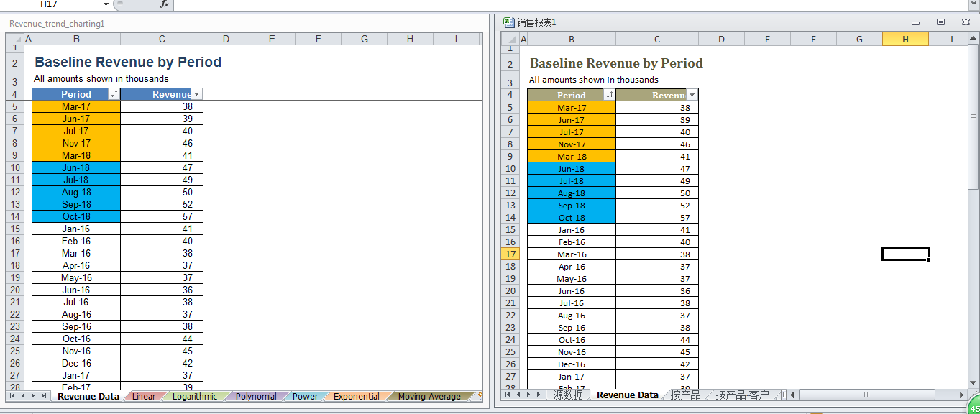Switch to the Polynomial sheet tab

pos(255,396)
